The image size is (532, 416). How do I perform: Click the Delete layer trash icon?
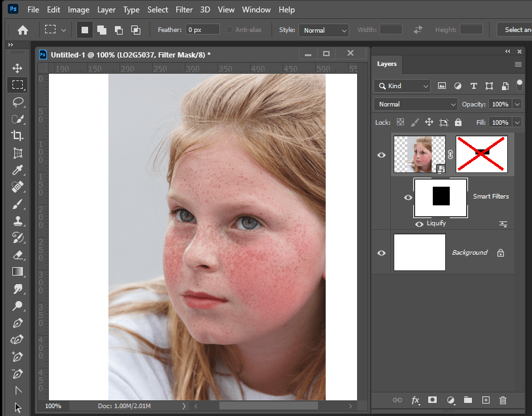[x=503, y=400]
